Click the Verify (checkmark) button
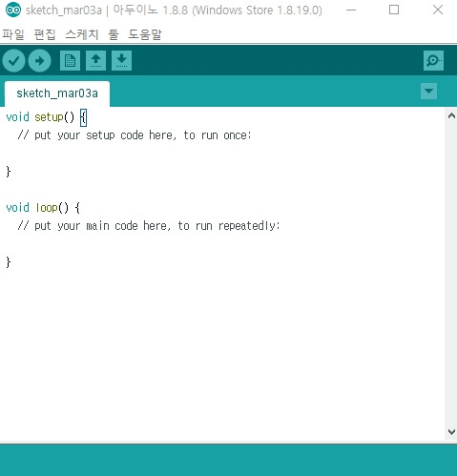Image resolution: width=457 pixels, height=476 pixels. 13,60
